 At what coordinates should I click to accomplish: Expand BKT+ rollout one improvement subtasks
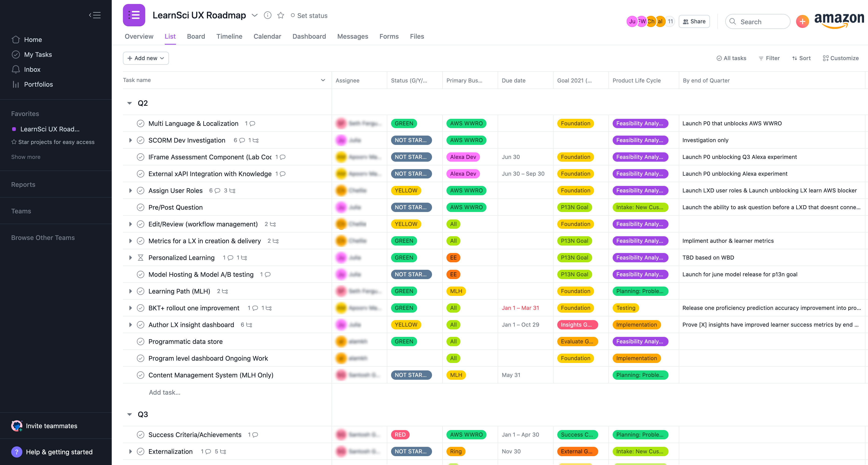(130, 308)
